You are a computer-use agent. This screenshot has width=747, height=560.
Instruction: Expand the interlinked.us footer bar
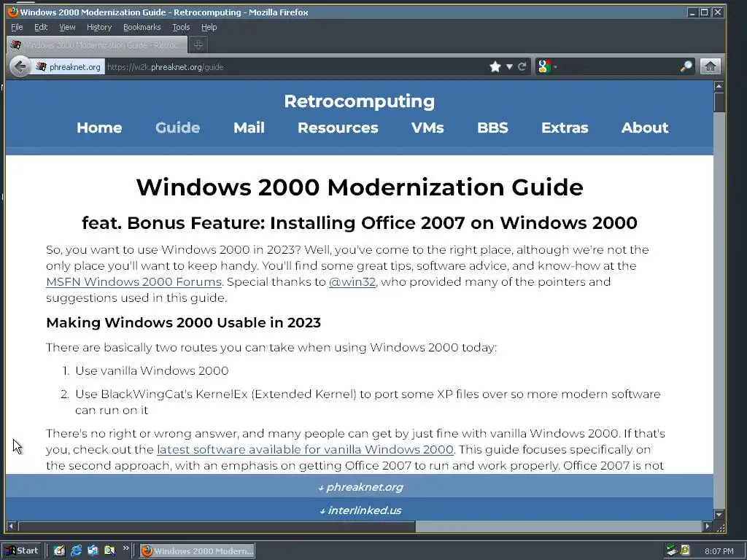(360, 510)
